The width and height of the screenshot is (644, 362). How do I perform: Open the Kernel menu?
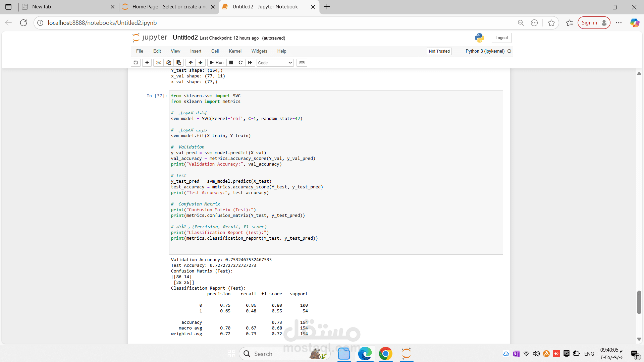point(235,51)
